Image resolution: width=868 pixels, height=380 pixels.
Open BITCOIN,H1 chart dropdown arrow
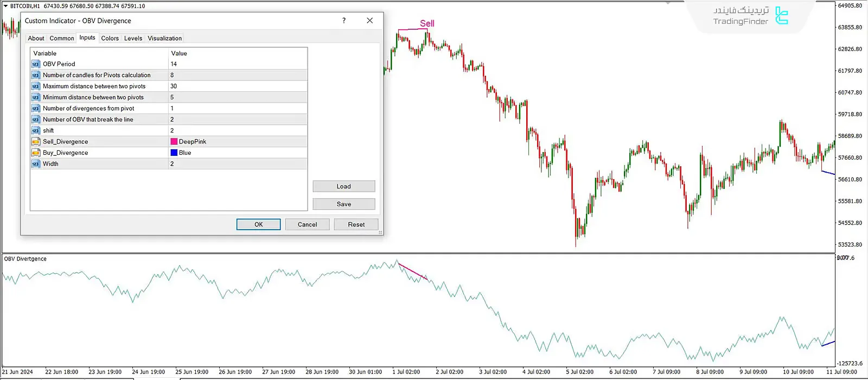[x=5, y=6]
